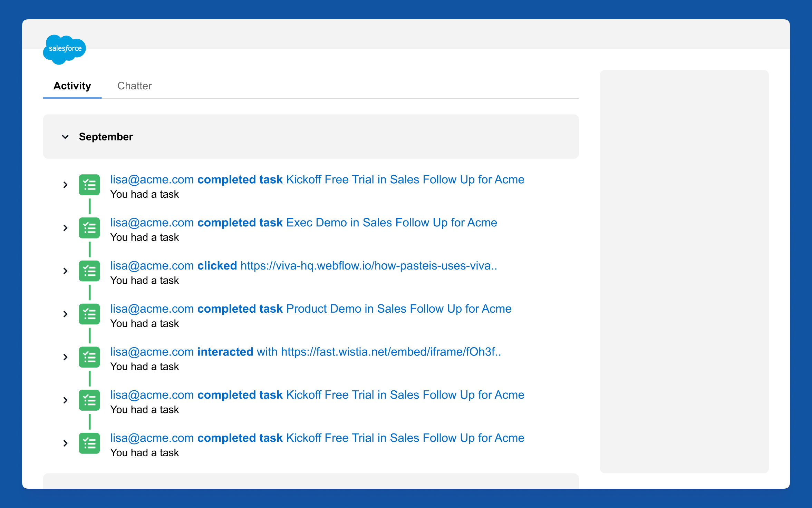This screenshot has height=508, width=812.
Task: Expand the wistia interacted activity row
Action: pos(65,357)
